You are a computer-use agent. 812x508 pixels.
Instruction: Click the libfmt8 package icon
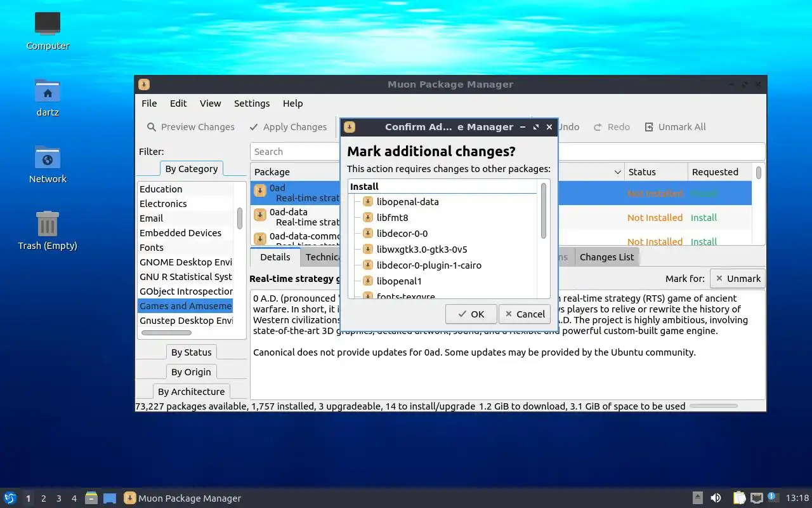coord(367,218)
